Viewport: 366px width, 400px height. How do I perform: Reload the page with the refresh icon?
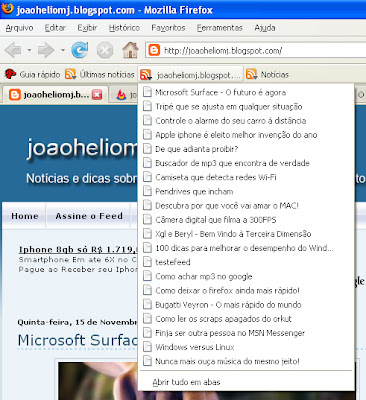click(80, 50)
